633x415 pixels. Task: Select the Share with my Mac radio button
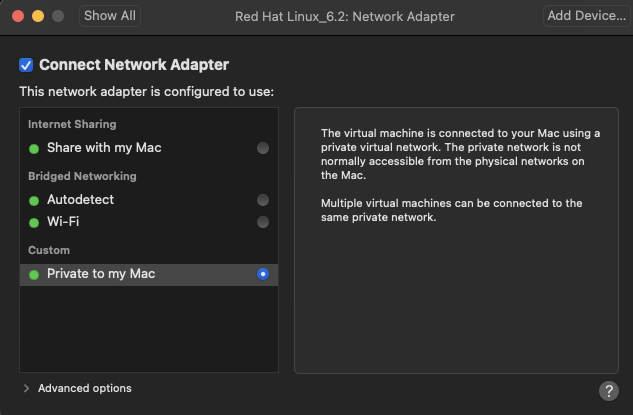point(263,148)
